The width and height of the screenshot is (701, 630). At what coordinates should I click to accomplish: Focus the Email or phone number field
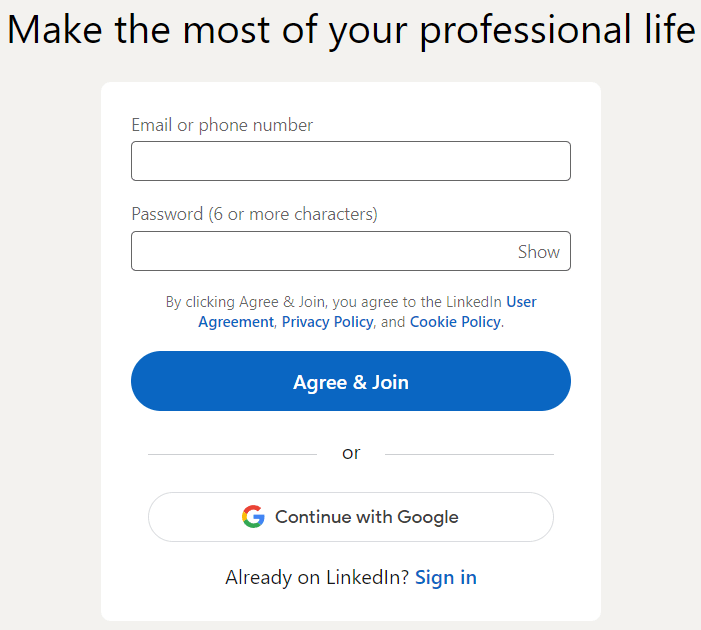(350, 161)
